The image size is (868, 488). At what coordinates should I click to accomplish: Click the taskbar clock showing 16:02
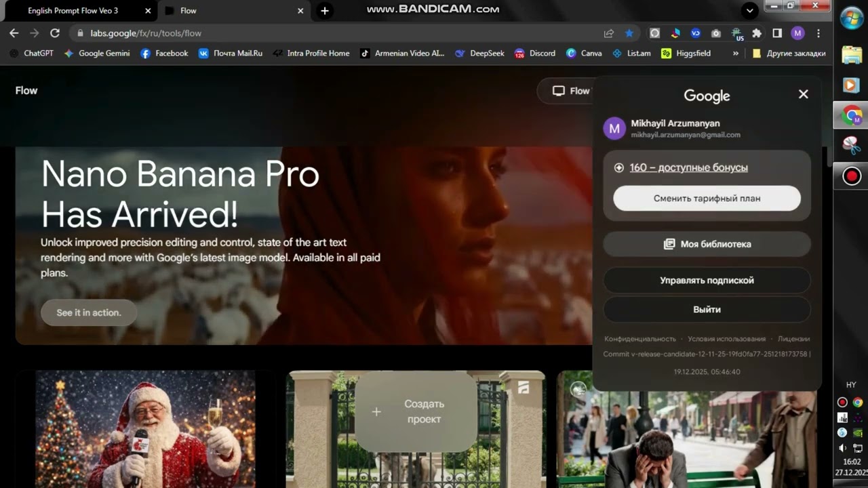852,462
